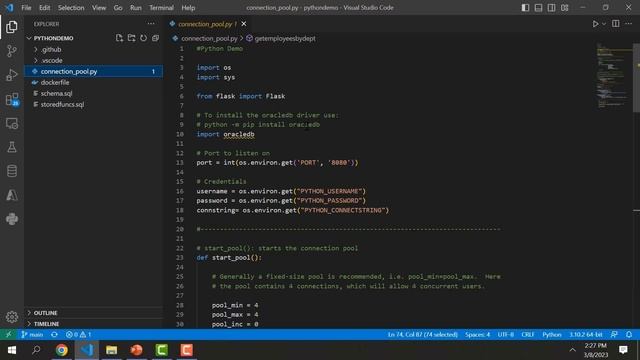The height and width of the screenshot is (360, 640).
Task: Open feedback icon in status bar
Action: click(x=614, y=334)
